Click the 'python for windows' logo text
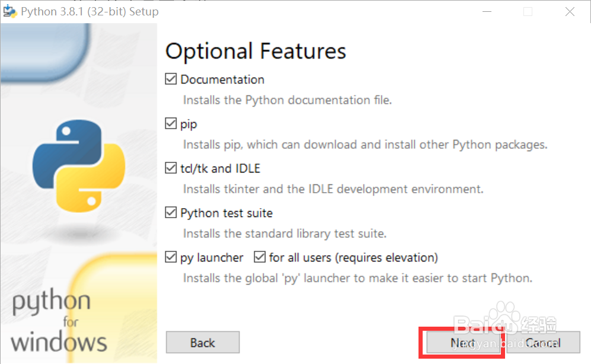 coord(59,321)
